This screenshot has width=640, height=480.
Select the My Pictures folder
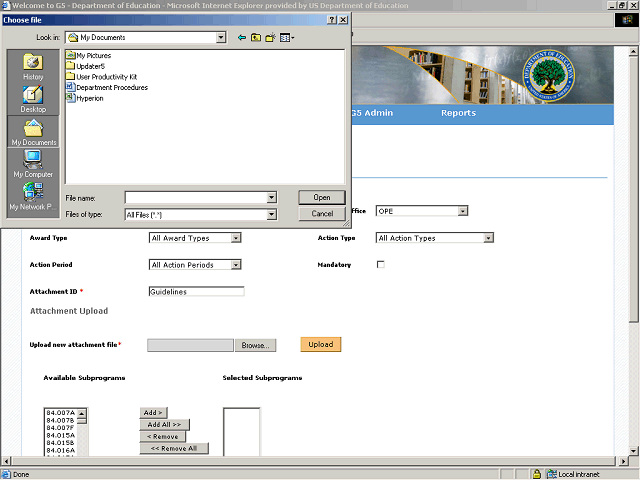[x=89, y=55]
